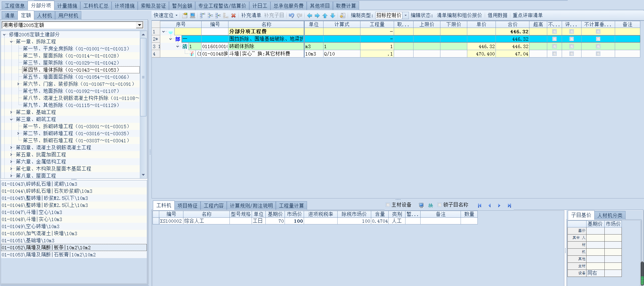
Task: Collapse the 第一章、拆除工程 node
Action: (11, 42)
